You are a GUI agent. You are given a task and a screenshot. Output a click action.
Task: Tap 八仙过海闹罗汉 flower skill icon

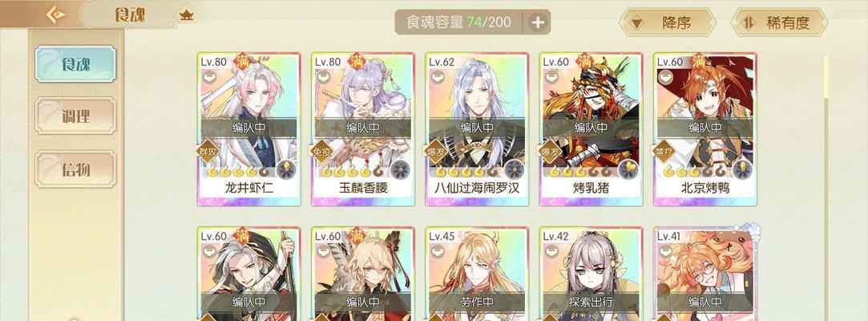point(515,169)
